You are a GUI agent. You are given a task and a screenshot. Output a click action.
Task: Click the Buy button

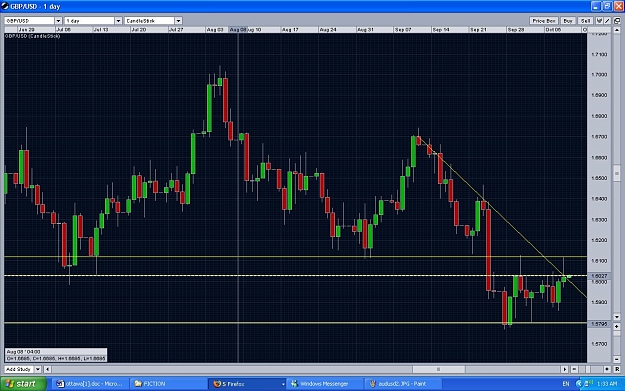pyautogui.click(x=568, y=21)
